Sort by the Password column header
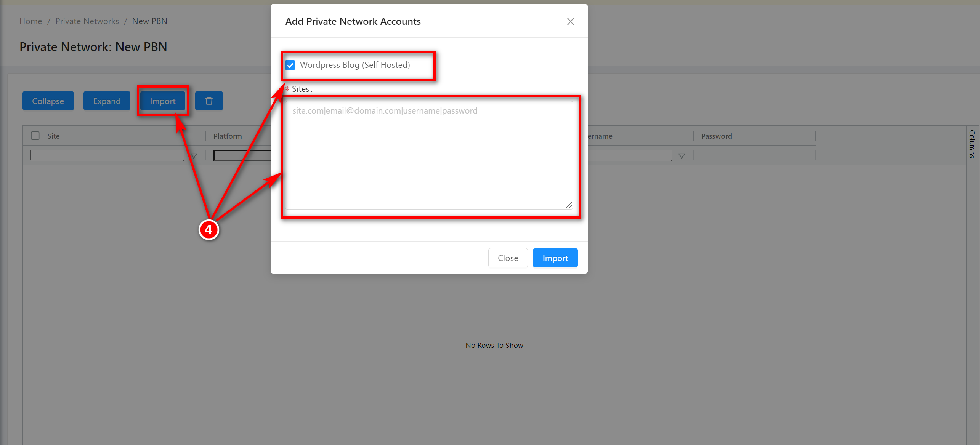The image size is (980, 445). 717,136
